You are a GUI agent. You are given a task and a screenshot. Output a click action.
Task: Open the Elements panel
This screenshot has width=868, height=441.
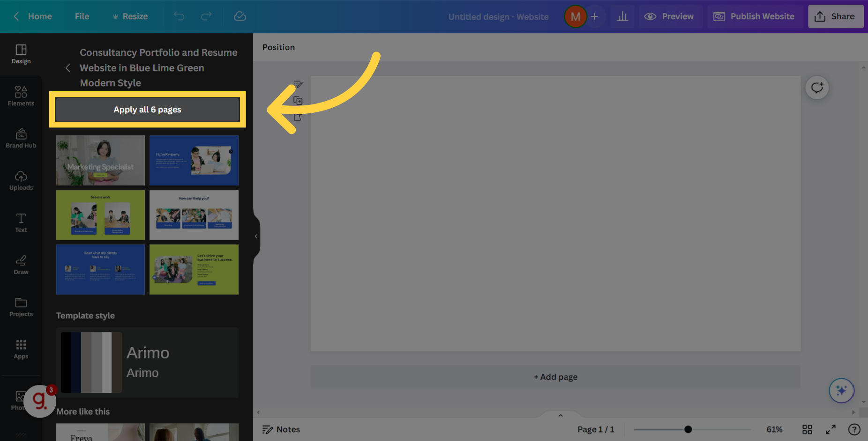pos(21,95)
